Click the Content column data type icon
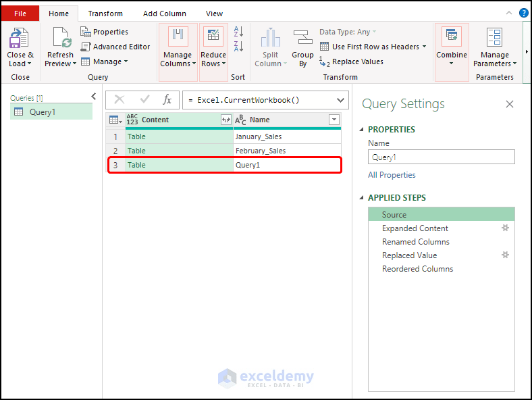The width and height of the screenshot is (532, 400). coord(132,120)
